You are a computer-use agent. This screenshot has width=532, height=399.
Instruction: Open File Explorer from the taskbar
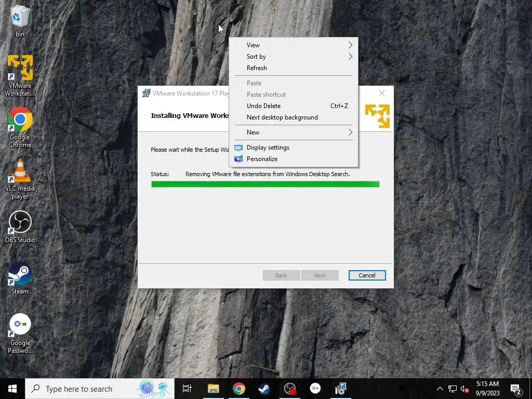[x=214, y=389]
